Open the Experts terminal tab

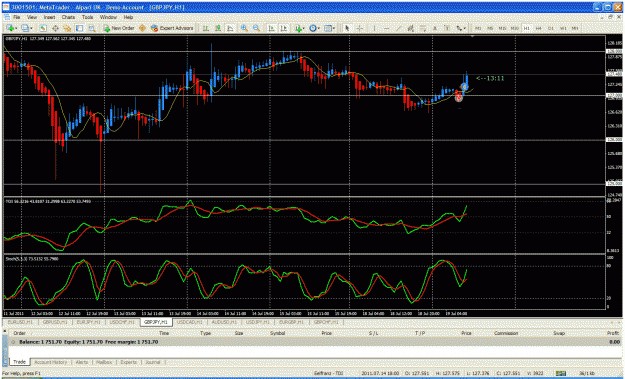tap(129, 362)
